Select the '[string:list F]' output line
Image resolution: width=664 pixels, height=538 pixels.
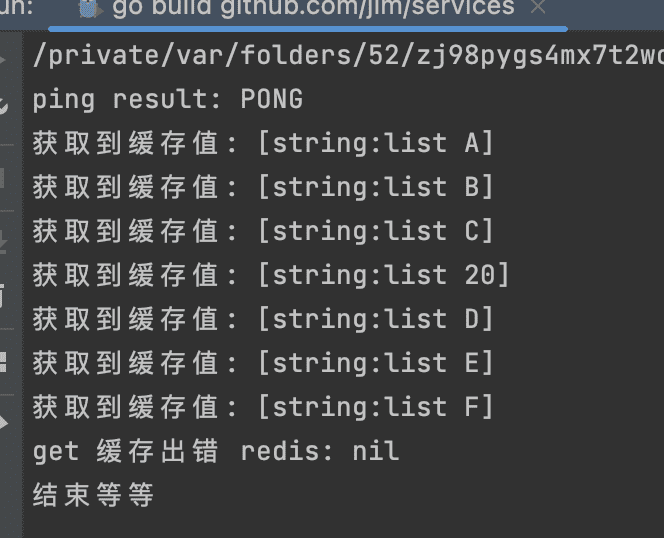coord(263,408)
